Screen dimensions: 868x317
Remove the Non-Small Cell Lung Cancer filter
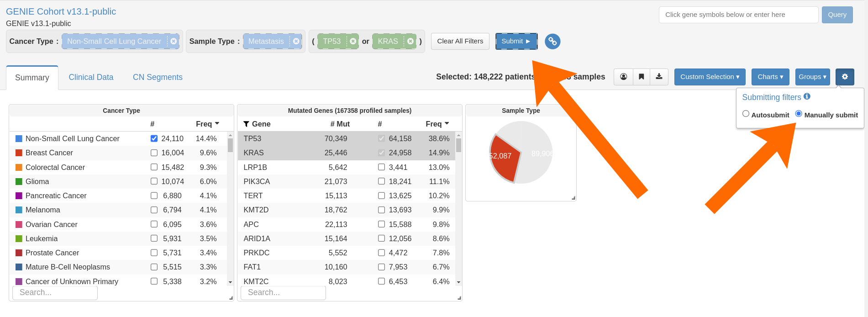(x=174, y=42)
